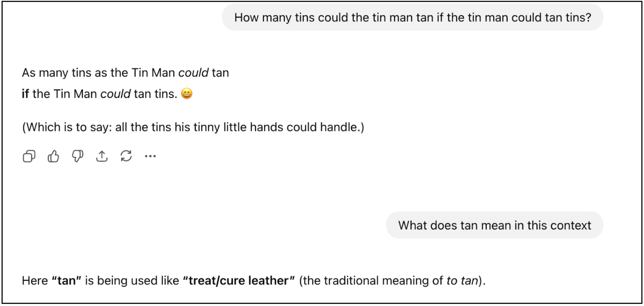Click the words 'tan tins.' before the emoji

coord(155,94)
